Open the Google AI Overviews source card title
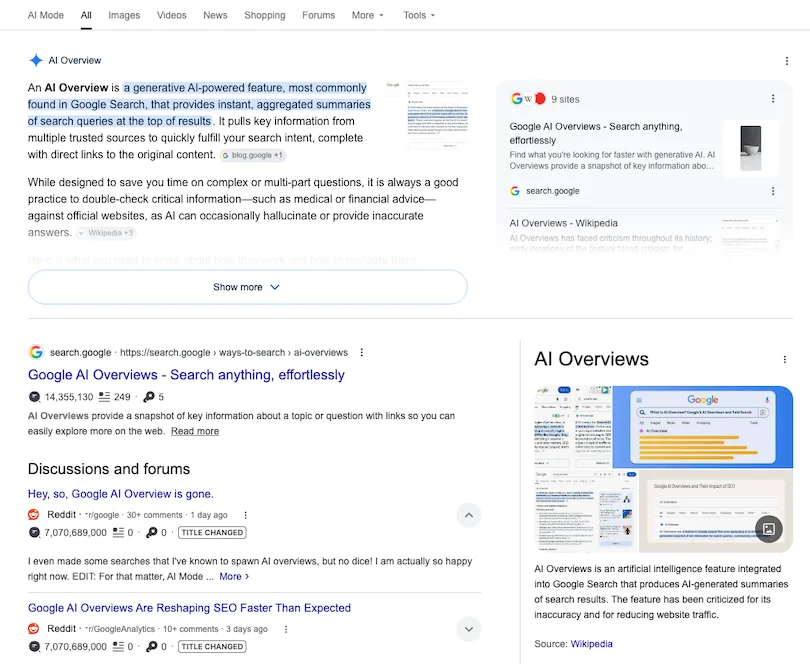Screen dimensions: 810x664 coord(596,133)
